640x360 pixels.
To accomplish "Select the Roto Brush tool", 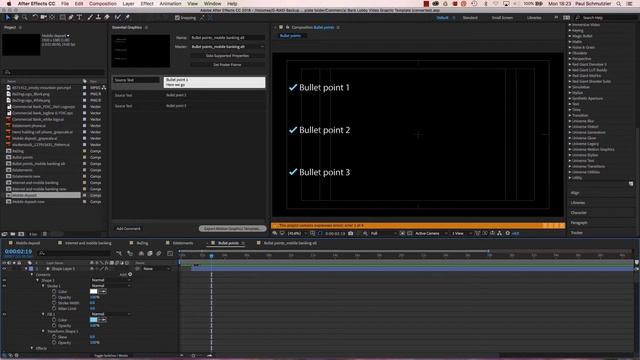I will coord(118,17).
